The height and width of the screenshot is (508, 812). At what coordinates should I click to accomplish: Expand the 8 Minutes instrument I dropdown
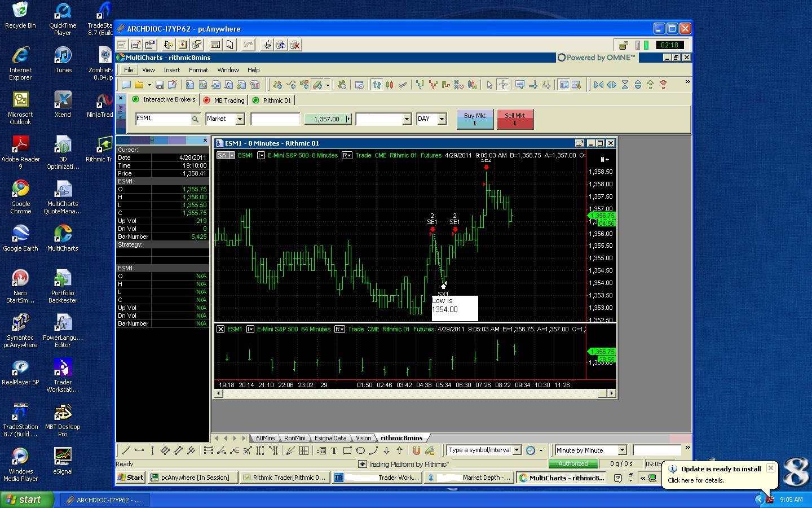coord(261,155)
